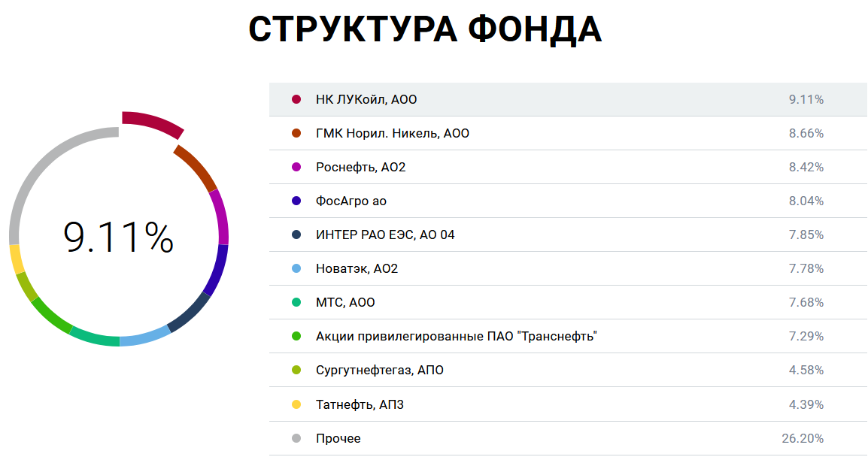Click the teal donut chart segment

[x=94, y=336]
